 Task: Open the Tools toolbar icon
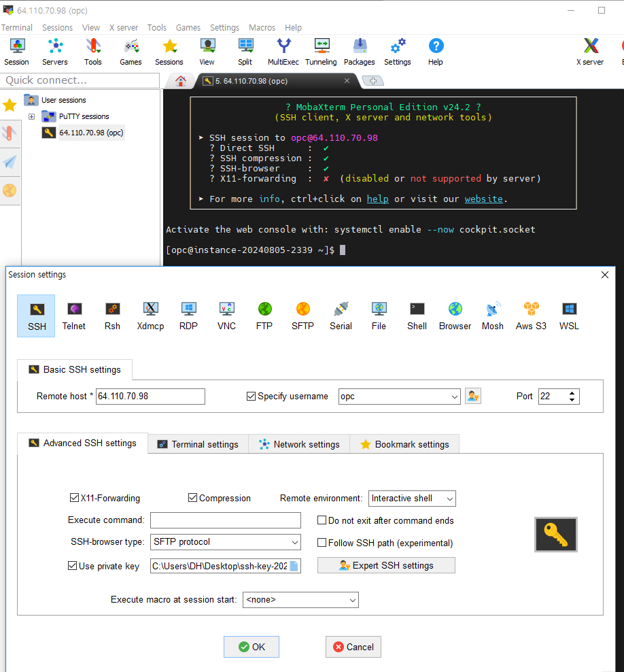[93, 52]
